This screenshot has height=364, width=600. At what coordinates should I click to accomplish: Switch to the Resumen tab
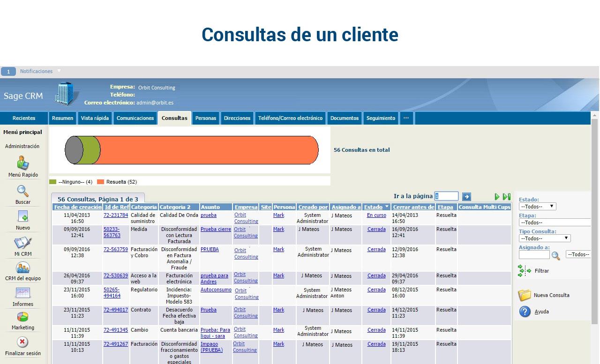pos(62,118)
